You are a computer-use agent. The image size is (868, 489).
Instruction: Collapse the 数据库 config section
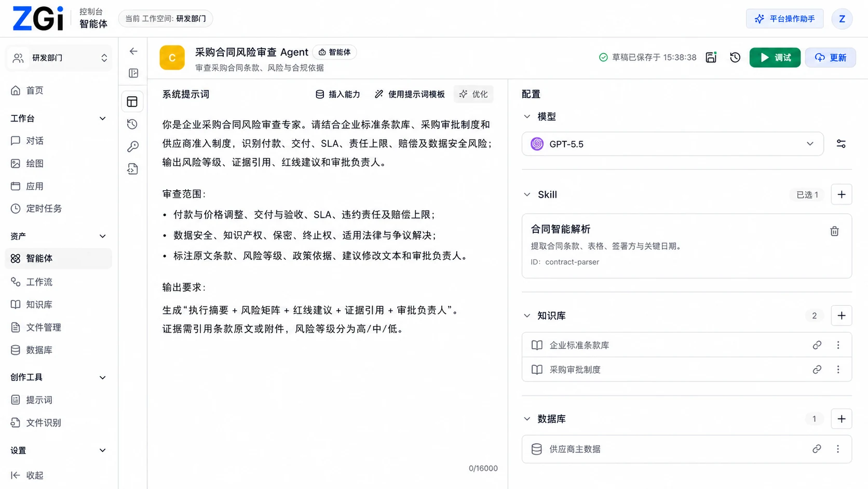coord(527,419)
